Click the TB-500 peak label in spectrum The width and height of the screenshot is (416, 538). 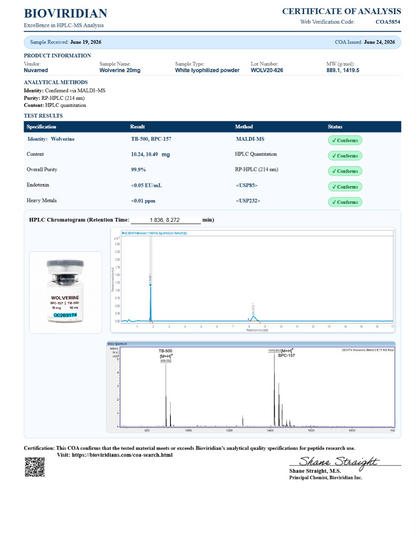click(165, 351)
